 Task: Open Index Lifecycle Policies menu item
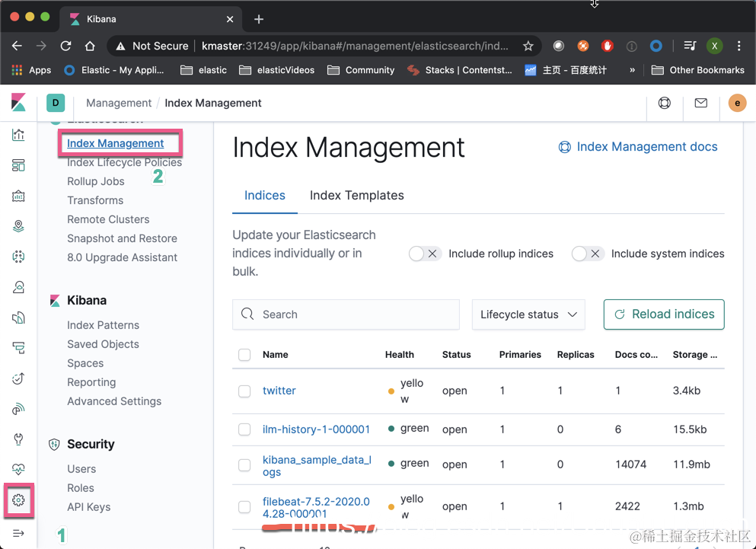tap(124, 162)
